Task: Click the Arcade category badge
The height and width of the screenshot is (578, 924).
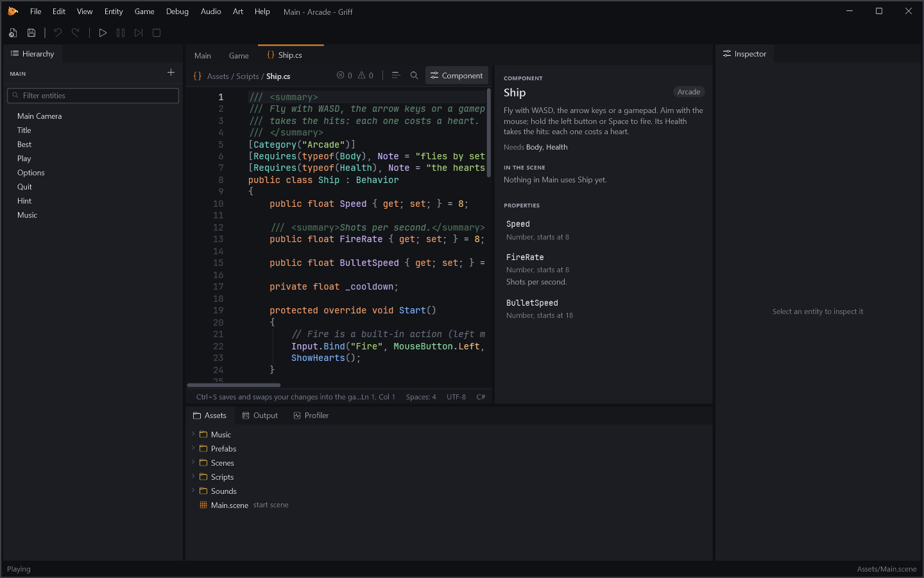Action: tap(689, 92)
